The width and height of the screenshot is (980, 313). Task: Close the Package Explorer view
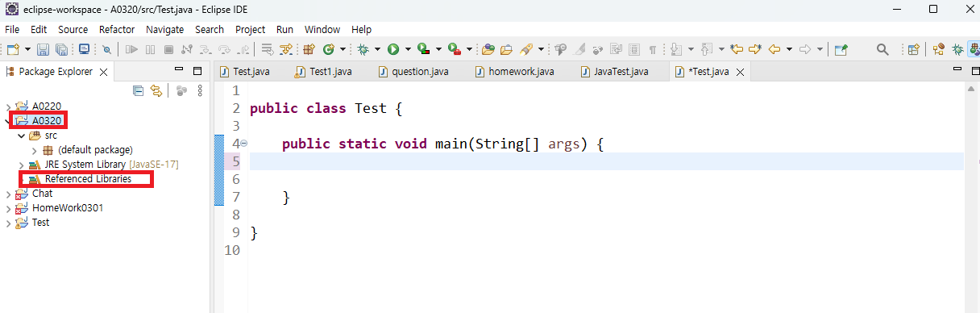coord(102,72)
